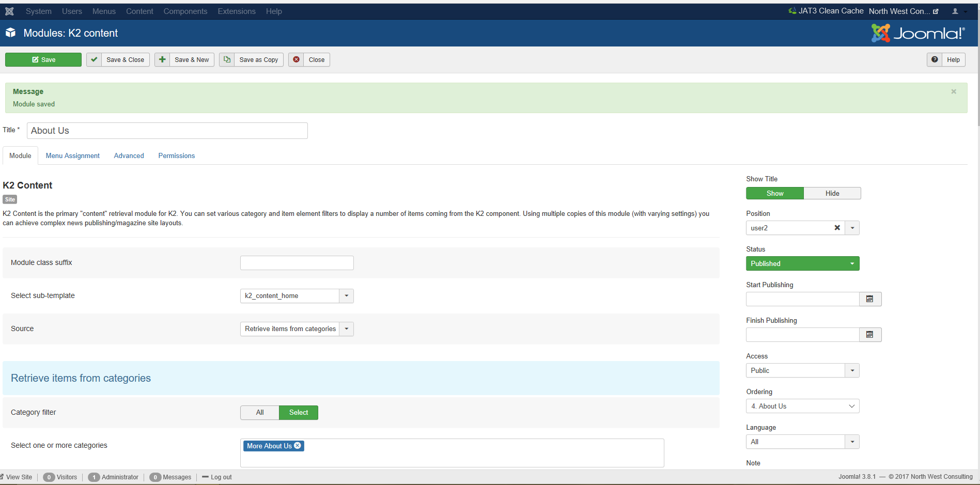
Task: Open the System menu
Action: coord(39,11)
